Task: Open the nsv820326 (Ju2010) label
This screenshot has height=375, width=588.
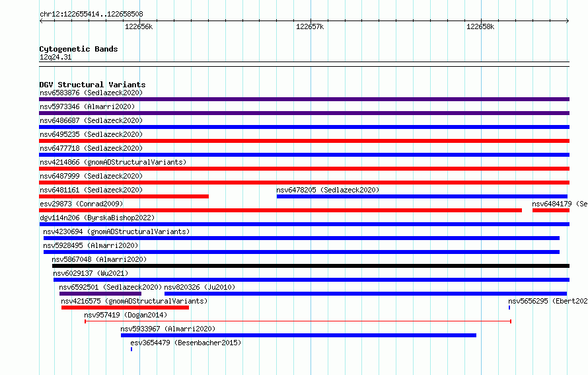Action: [200, 287]
